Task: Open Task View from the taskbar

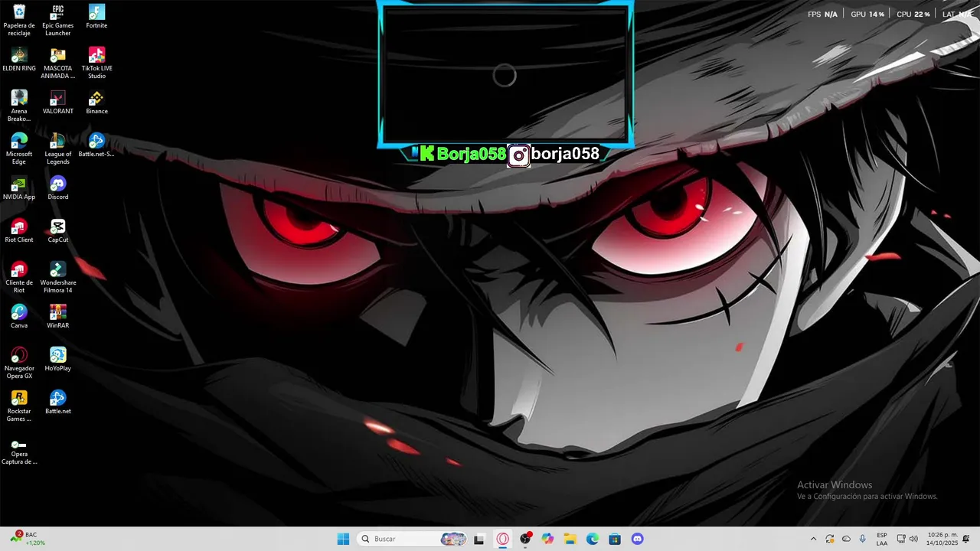Action: 479,539
